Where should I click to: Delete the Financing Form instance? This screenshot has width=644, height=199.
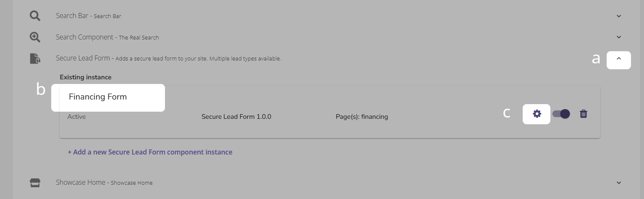(583, 114)
